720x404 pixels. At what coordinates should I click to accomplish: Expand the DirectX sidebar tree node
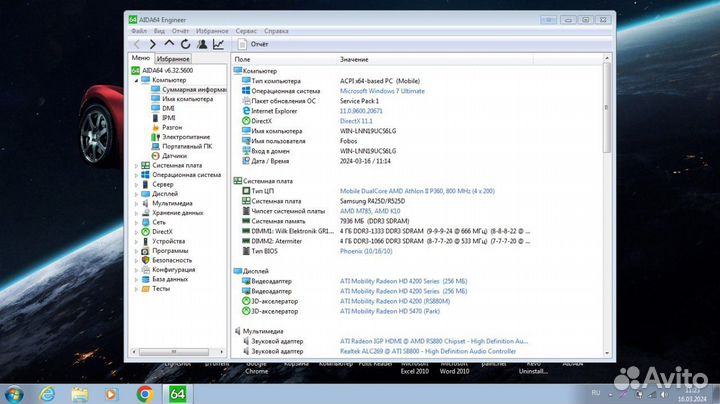click(x=136, y=232)
